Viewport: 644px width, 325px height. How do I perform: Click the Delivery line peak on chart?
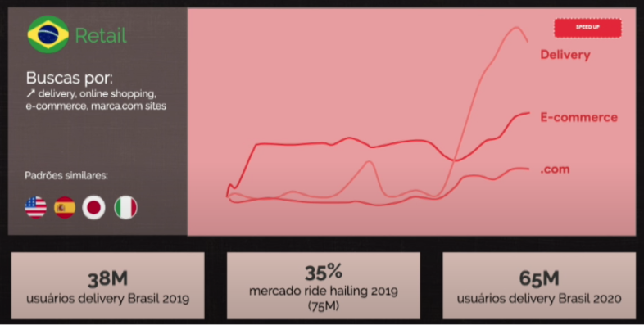tap(515, 28)
